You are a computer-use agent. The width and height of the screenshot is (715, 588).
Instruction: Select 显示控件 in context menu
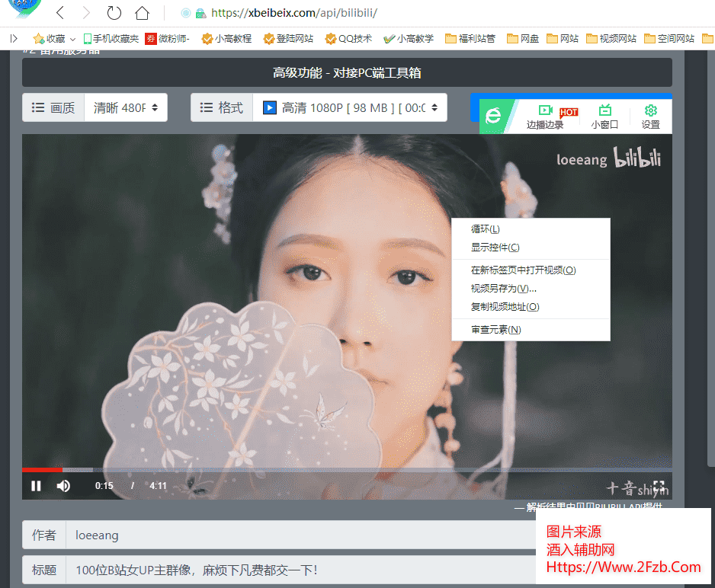click(495, 248)
